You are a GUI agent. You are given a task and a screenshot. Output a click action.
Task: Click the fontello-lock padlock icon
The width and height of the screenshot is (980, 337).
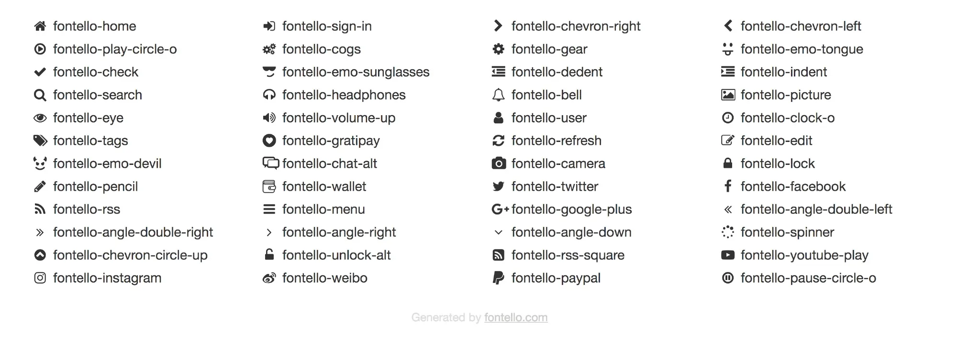tap(728, 163)
